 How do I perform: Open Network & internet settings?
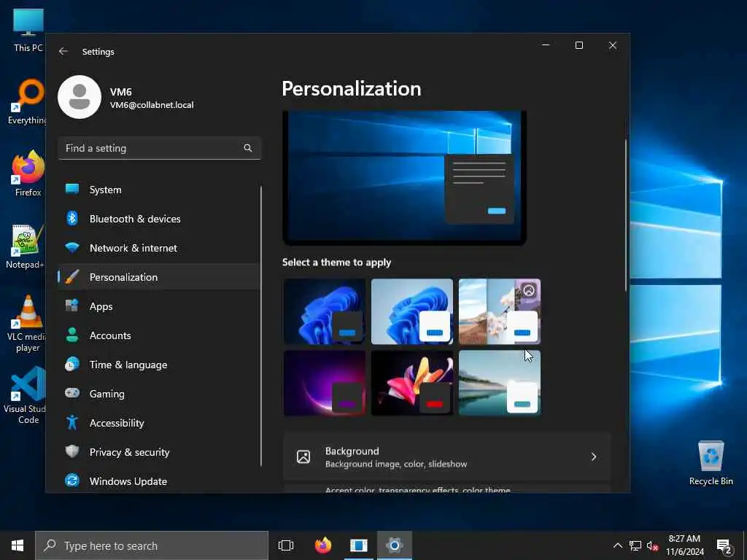point(160,248)
